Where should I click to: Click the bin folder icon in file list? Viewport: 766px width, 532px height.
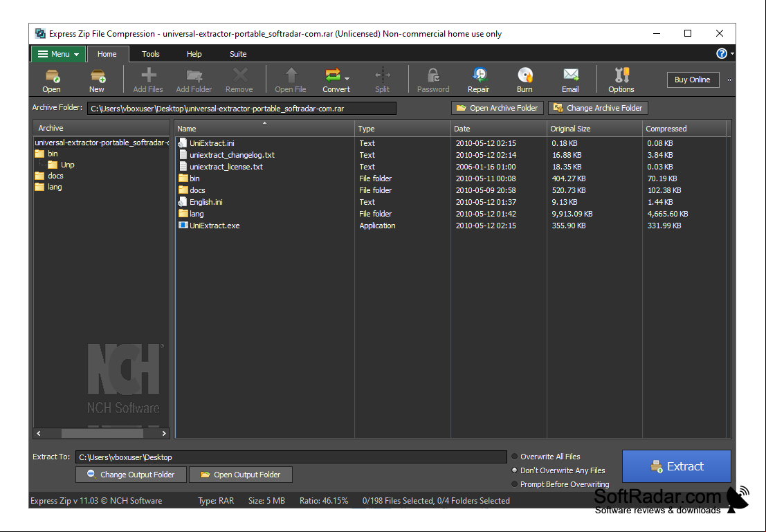(x=183, y=178)
